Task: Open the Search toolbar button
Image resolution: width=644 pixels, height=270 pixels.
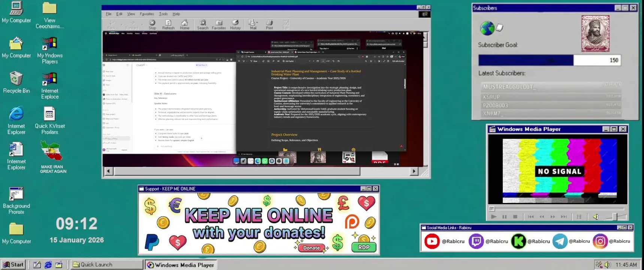Action: point(203,25)
